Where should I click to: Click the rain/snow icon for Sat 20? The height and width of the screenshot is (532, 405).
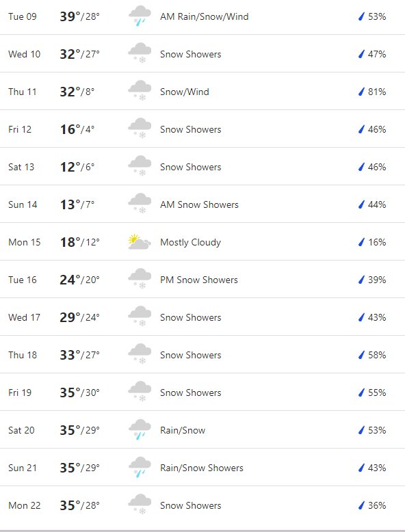click(x=140, y=430)
